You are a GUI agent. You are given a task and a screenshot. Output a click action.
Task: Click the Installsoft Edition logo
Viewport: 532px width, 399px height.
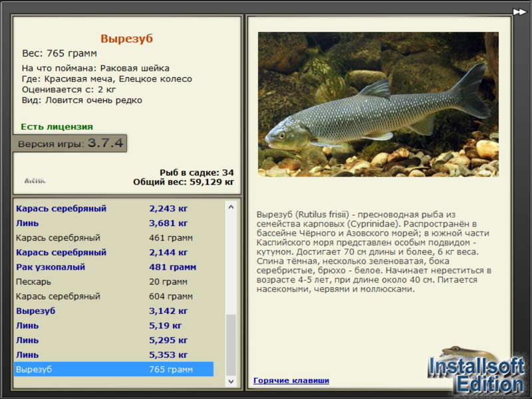pyautogui.click(x=476, y=372)
